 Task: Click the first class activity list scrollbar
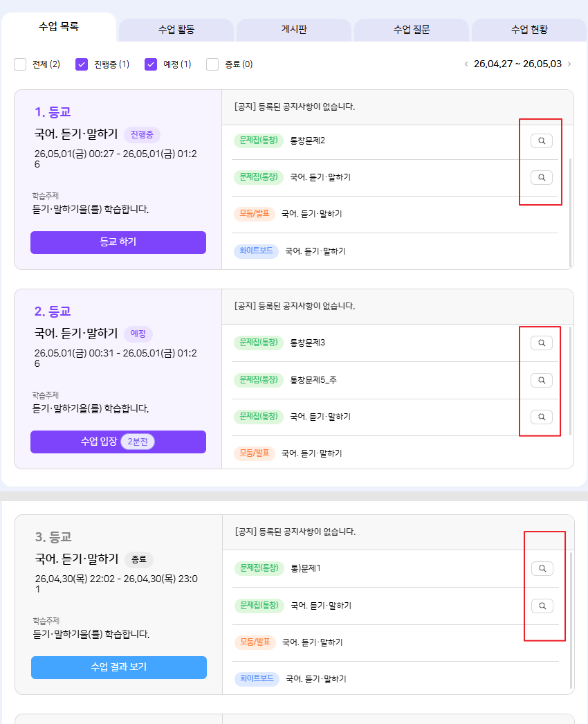[x=571, y=213]
